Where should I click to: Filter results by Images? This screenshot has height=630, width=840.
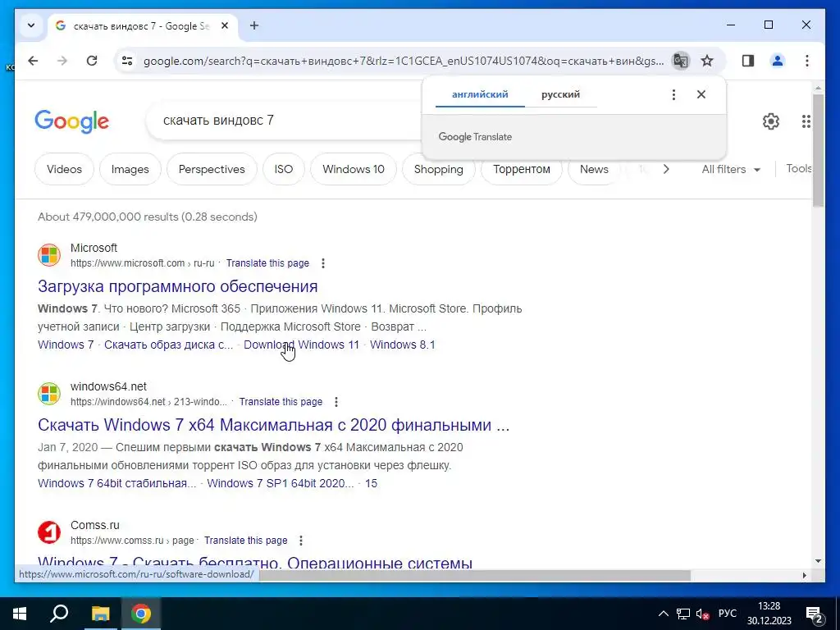[x=130, y=169]
